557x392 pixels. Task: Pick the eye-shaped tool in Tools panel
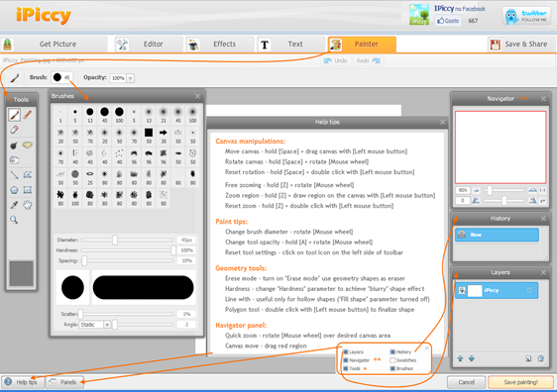pyautogui.click(x=14, y=160)
